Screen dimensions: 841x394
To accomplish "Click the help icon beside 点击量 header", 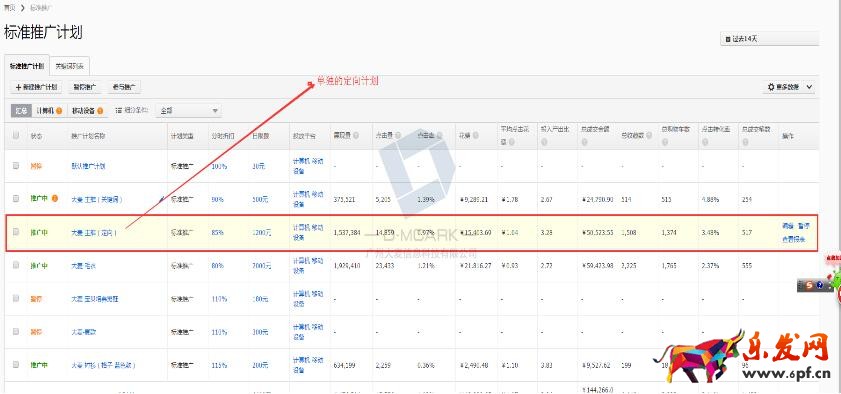I will pos(397,136).
